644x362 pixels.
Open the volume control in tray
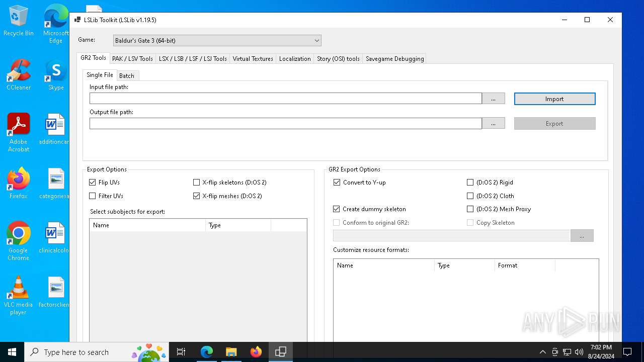(x=579, y=352)
